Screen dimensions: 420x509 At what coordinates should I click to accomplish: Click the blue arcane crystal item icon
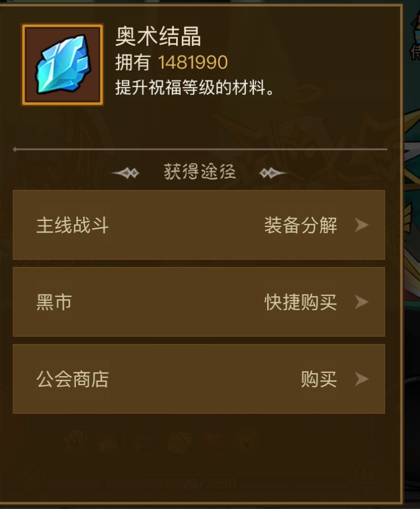click(63, 65)
